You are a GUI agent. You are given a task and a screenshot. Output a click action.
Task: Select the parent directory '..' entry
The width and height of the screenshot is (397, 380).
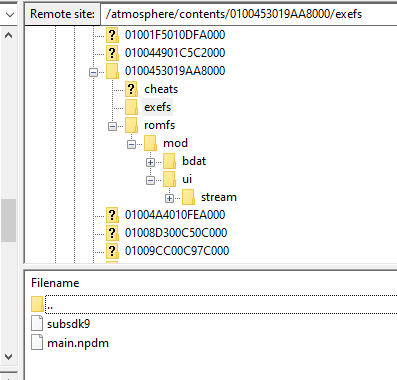214,304
